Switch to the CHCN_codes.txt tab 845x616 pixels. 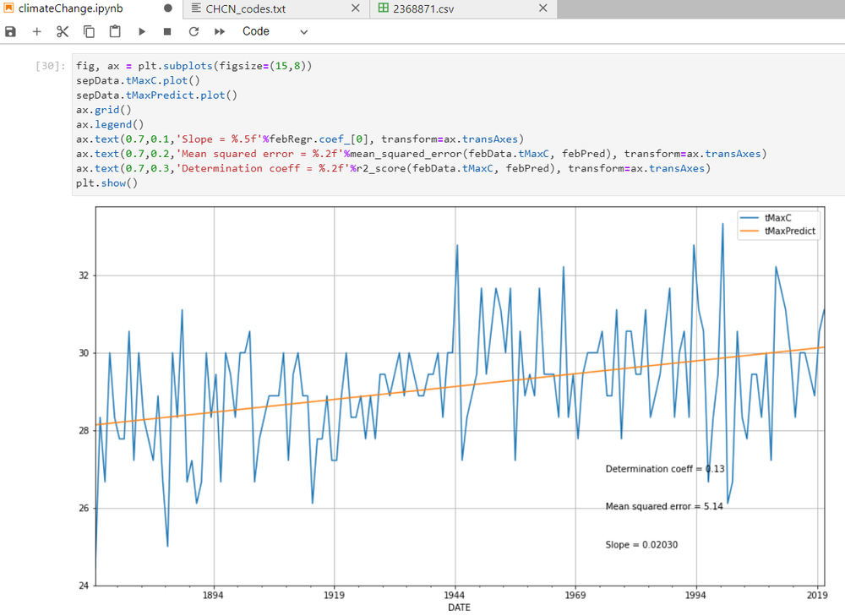coord(247,9)
